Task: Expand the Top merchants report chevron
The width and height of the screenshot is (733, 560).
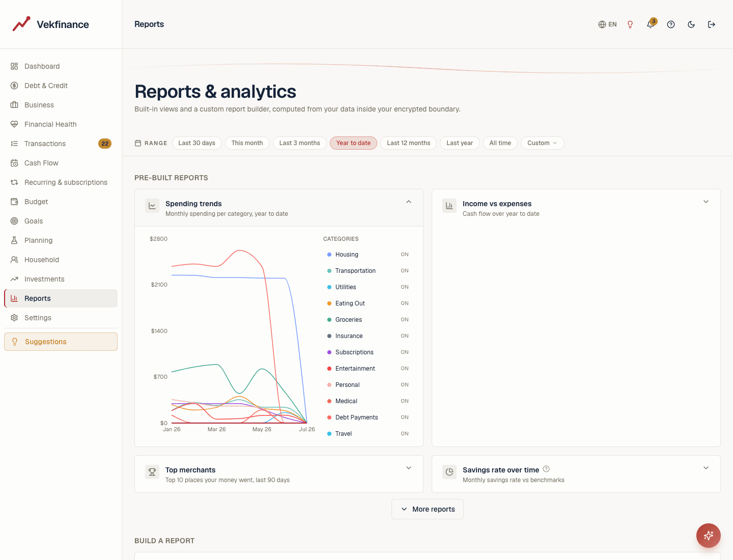Action: pos(409,468)
